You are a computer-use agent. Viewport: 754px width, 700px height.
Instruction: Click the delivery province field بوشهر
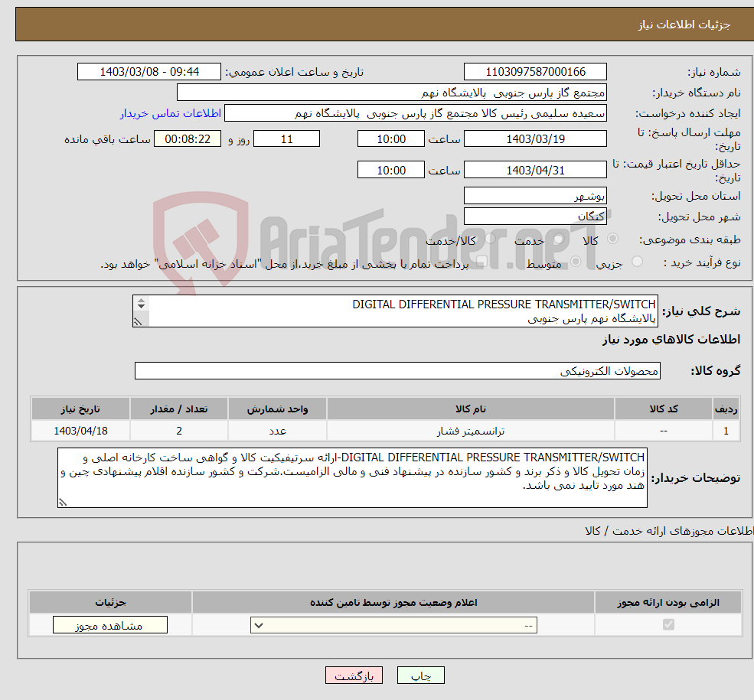click(535, 196)
